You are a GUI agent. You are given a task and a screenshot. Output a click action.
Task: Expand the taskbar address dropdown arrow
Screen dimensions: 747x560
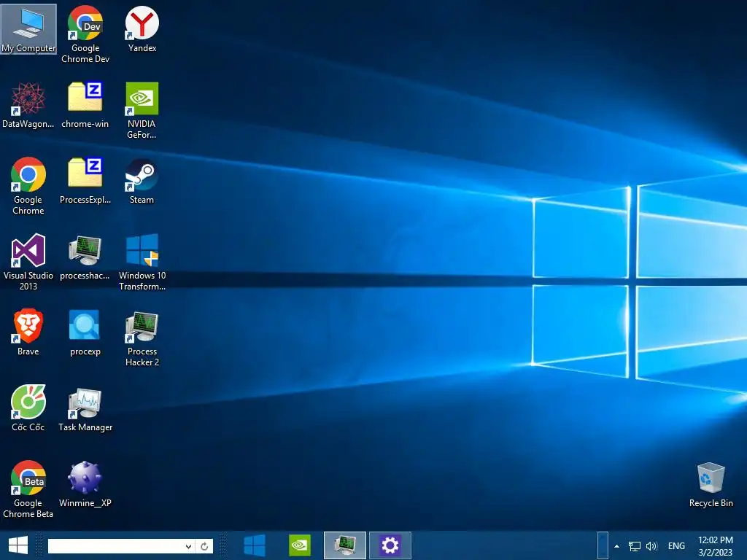pos(189,546)
